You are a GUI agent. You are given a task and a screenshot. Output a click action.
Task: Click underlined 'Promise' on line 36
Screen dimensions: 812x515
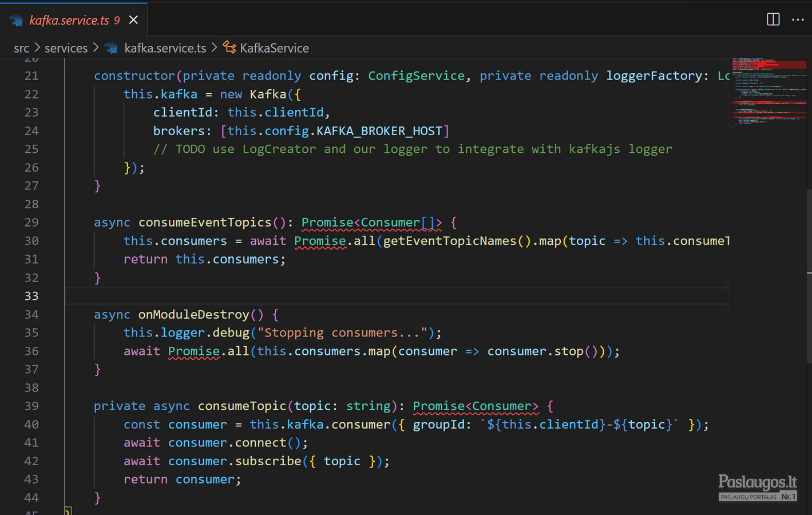tap(193, 351)
